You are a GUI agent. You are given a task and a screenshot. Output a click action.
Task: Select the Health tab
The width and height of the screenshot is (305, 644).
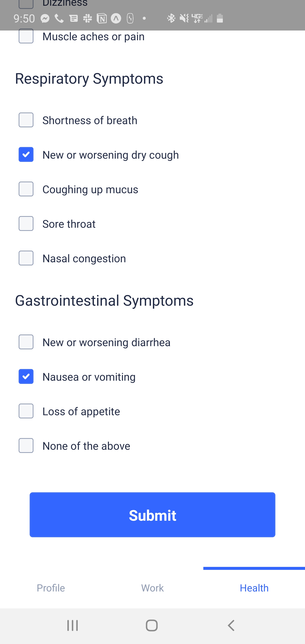[x=254, y=588]
